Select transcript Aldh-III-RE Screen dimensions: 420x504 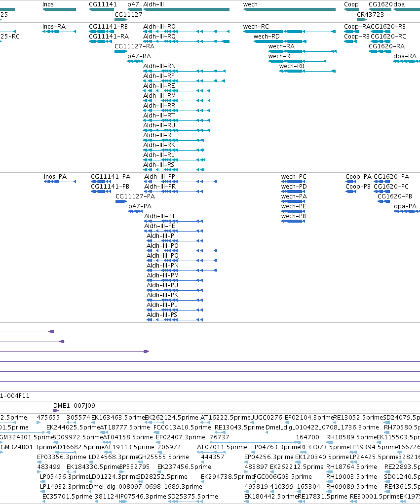point(176,91)
